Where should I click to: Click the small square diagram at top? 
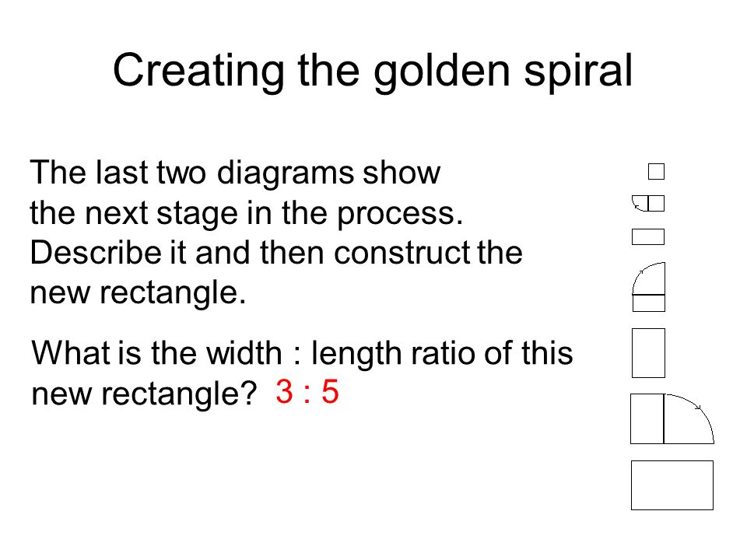(656, 171)
